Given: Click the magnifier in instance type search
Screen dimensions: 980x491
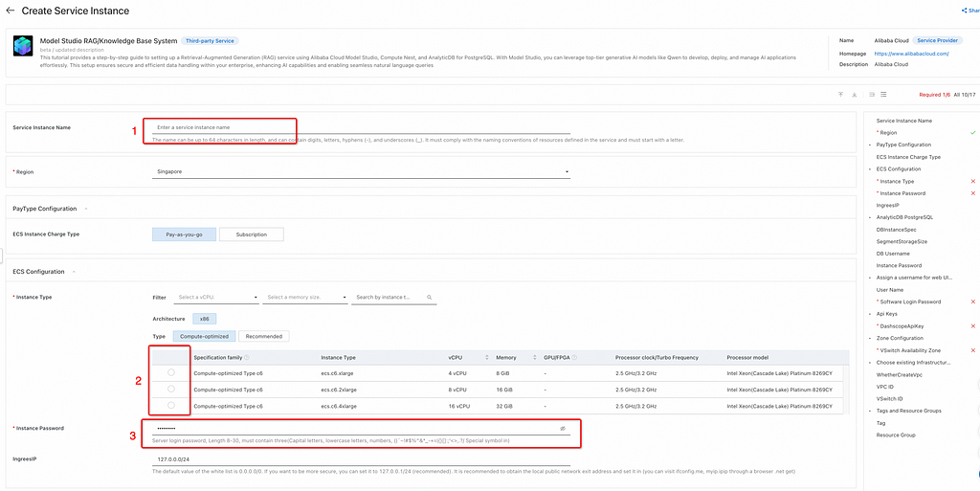Looking at the screenshot, I should [430, 298].
